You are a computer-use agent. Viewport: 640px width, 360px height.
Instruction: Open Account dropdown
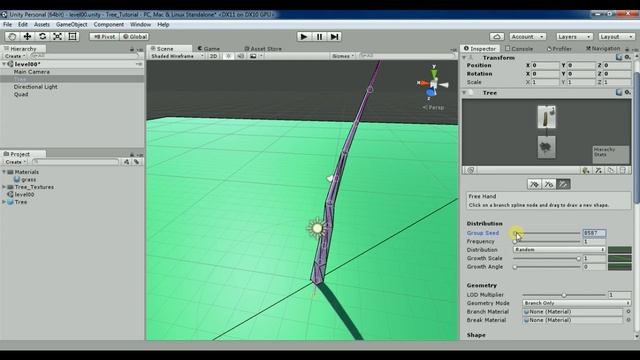tap(527, 37)
